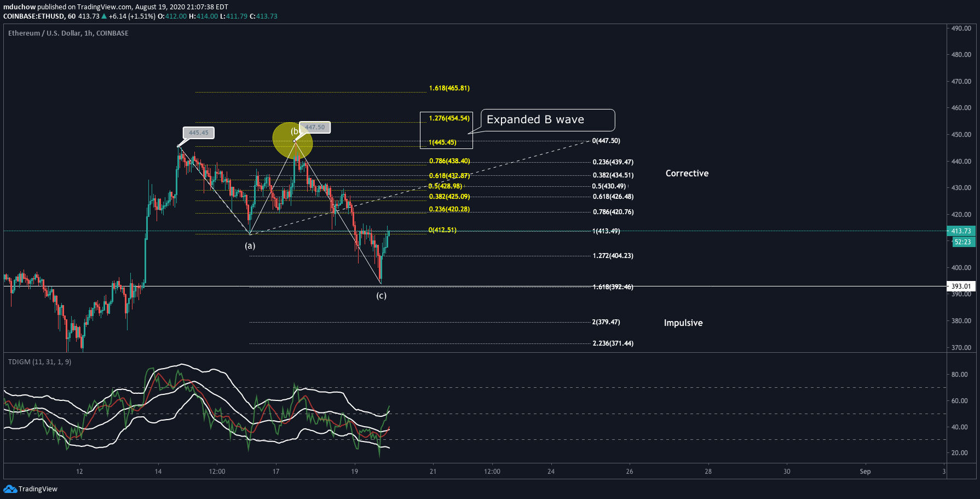Image resolution: width=980 pixels, height=499 pixels.
Task: Click the 1.618(465.81) Fibonacci label
Action: click(449, 88)
